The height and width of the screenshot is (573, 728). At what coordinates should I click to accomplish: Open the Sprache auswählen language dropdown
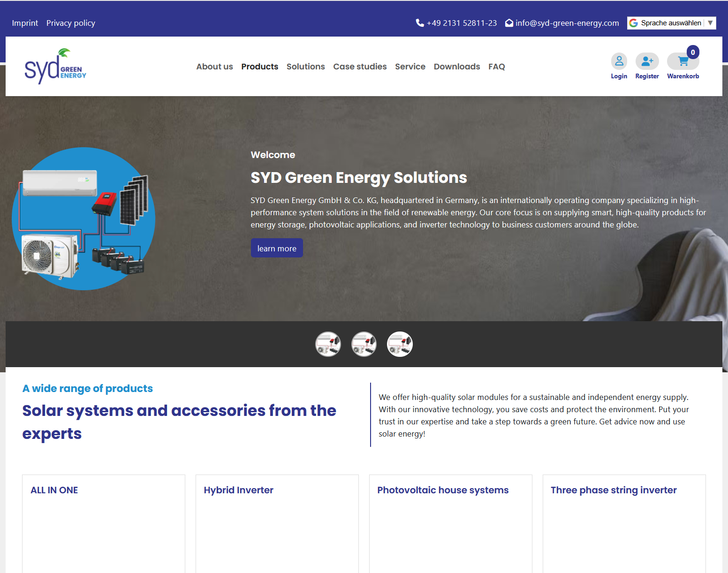tap(671, 23)
